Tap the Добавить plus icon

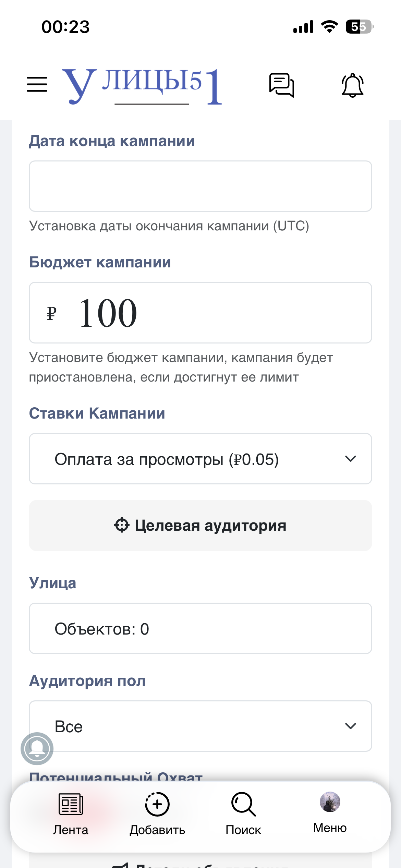tap(157, 804)
